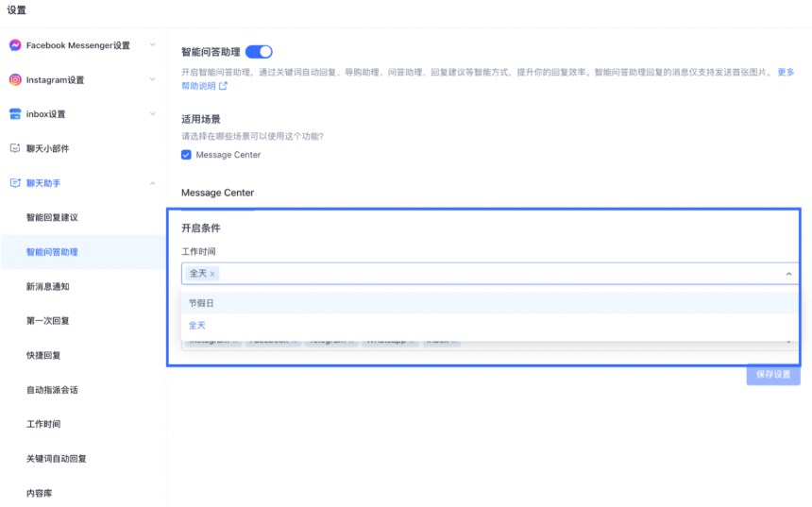
Task: Expand Facebook Messenger设置 section chevron
Action: point(153,45)
